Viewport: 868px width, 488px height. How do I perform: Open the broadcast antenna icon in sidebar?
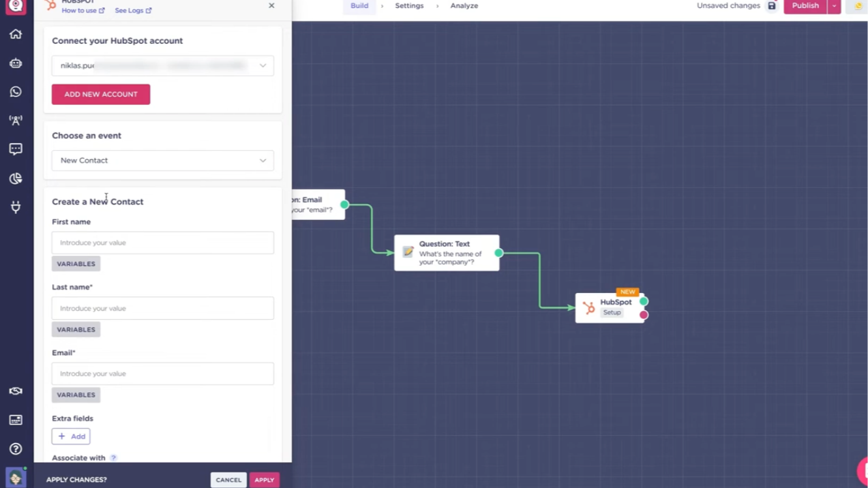point(16,121)
